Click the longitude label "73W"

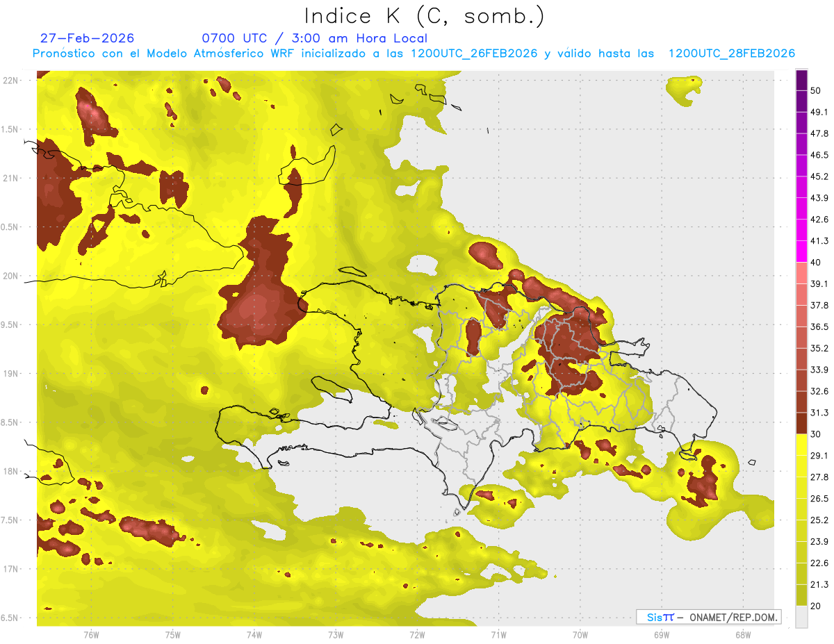click(x=336, y=634)
